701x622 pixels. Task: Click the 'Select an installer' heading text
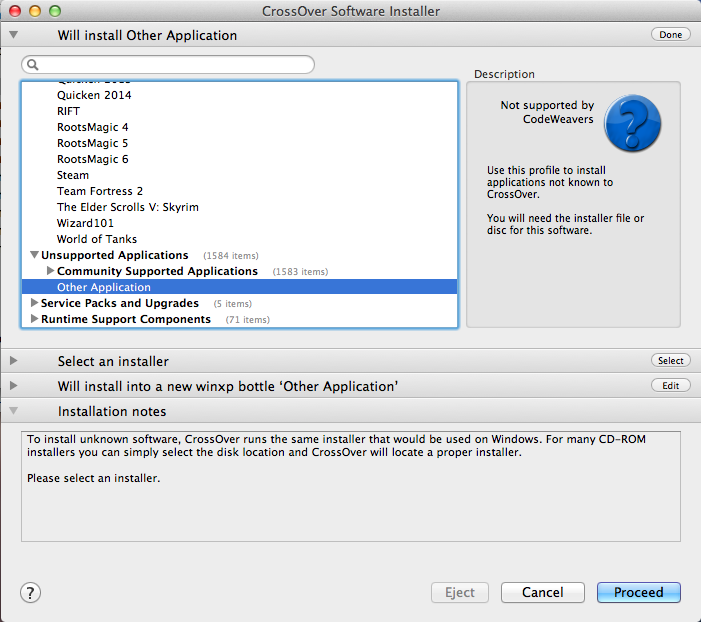(113, 361)
